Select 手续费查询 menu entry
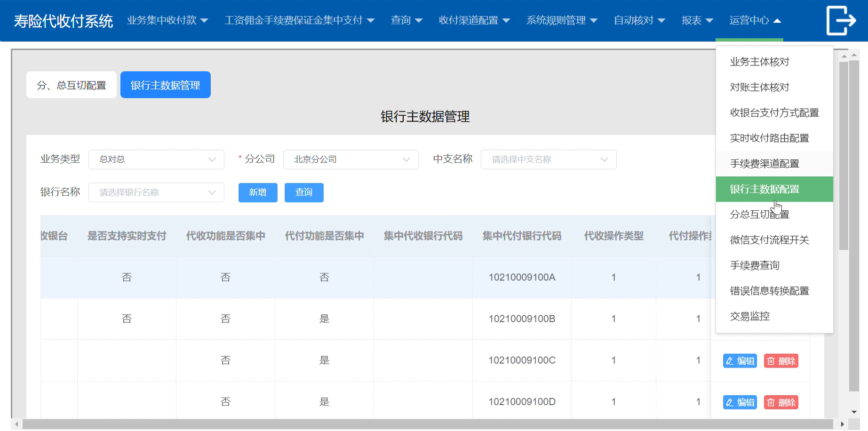This screenshot has width=868, height=431. (774, 265)
